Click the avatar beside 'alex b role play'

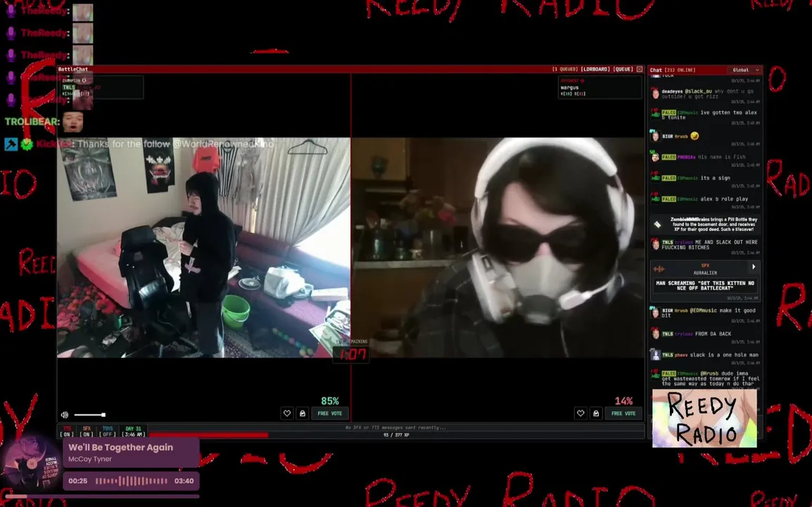click(655, 199)
